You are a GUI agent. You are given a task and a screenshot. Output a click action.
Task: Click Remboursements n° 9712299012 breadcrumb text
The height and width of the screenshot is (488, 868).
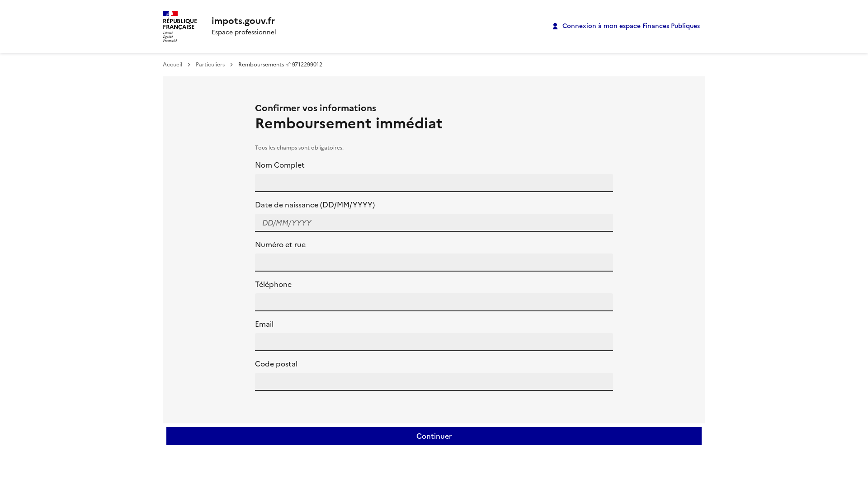coord(280,65)
